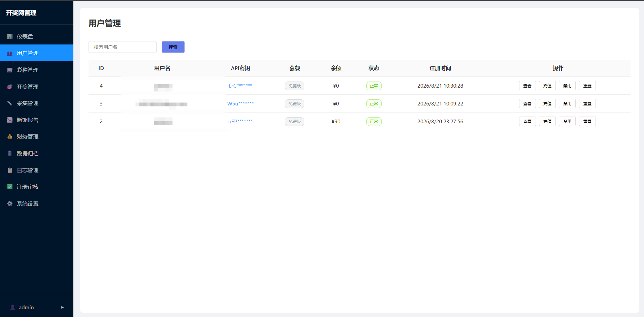644x317 pixels.
Task: Click the wrench icon beside 采集管理
Action: point(10,103)
